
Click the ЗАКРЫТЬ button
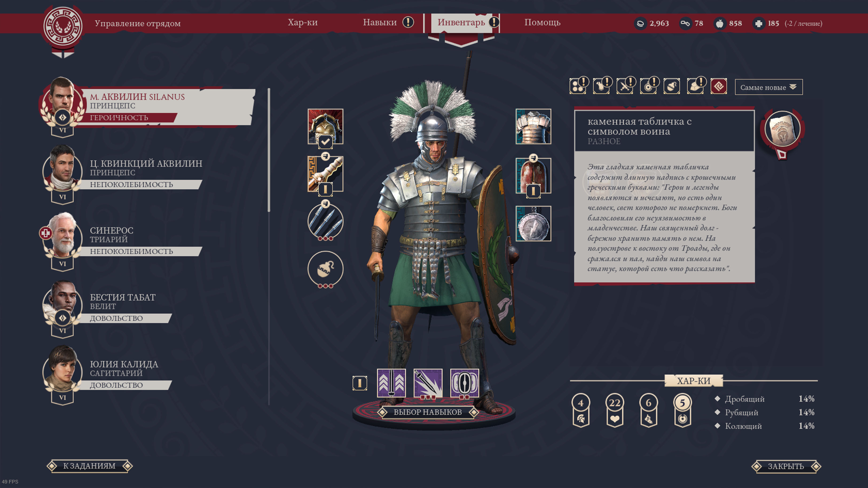click(786, 466)
